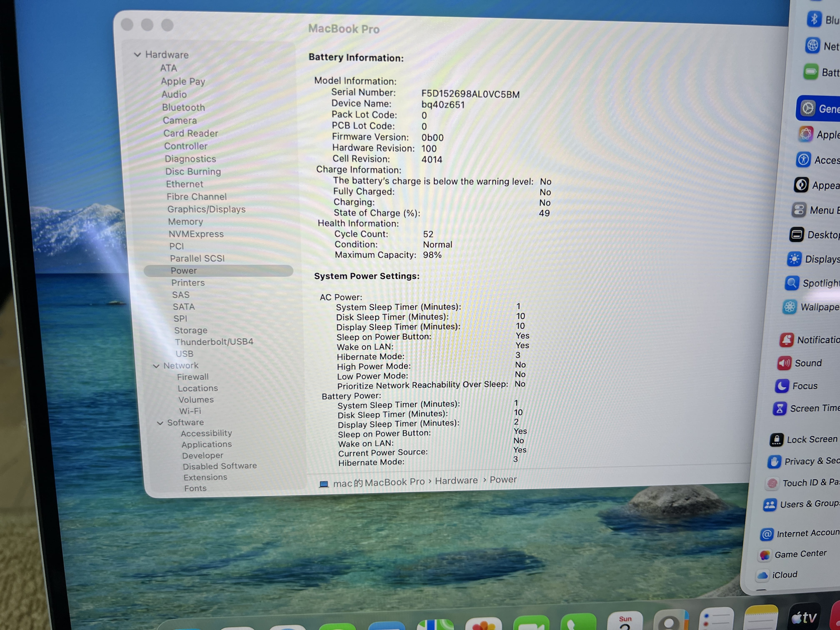The width and height of the screenshot is (840, 630).
Task: Open Users & Groups settings
Action: point(801,504)
